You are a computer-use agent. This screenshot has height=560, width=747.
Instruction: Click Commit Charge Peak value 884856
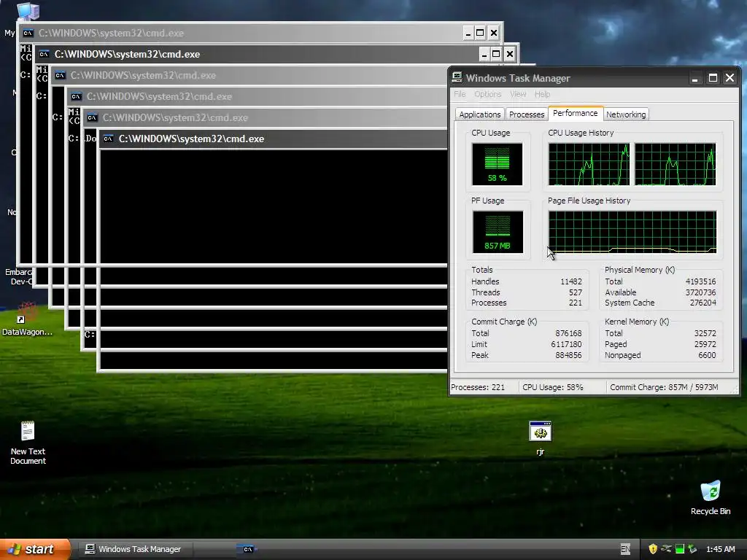[568, 355]
